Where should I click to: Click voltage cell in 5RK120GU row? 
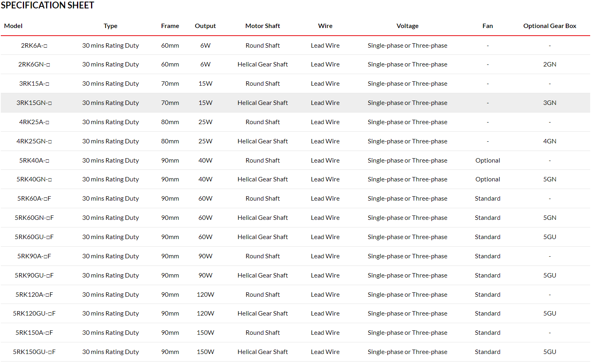[407, 314]
